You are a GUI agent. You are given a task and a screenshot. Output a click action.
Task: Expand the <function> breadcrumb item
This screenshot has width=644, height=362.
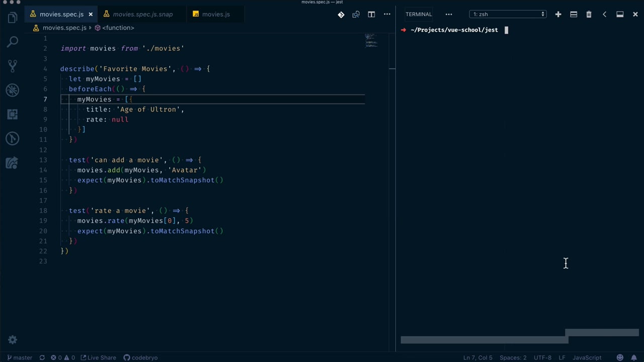coord(118,28)
